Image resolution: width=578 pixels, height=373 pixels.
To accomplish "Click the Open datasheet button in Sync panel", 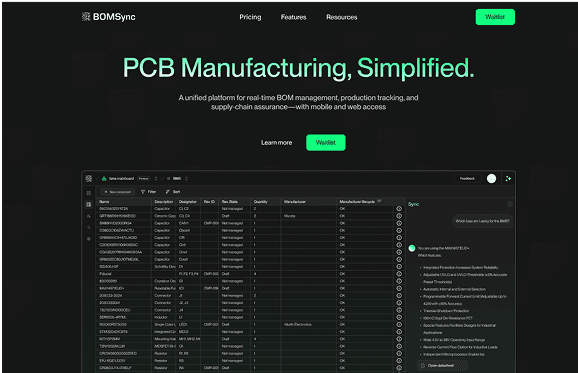I will coord(443,366).
